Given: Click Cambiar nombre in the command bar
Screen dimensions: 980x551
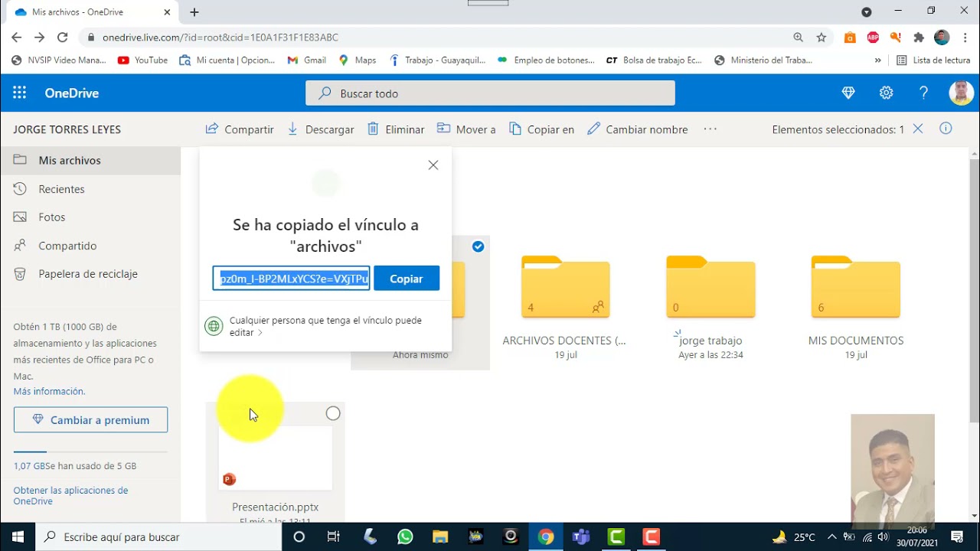Looking at the screenshot, I should (638, 129).
